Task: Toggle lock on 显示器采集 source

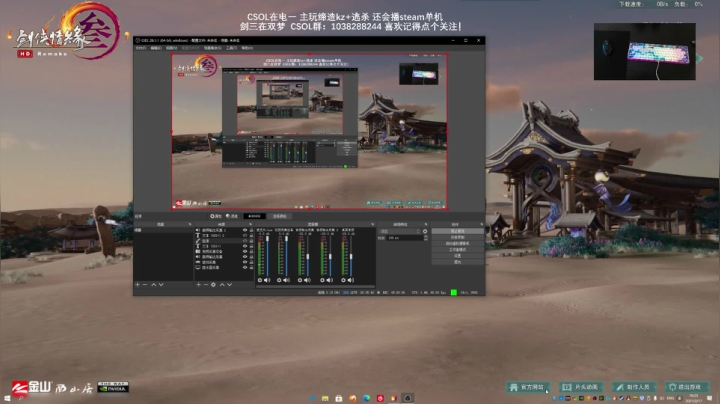Action: pos(251,267)
